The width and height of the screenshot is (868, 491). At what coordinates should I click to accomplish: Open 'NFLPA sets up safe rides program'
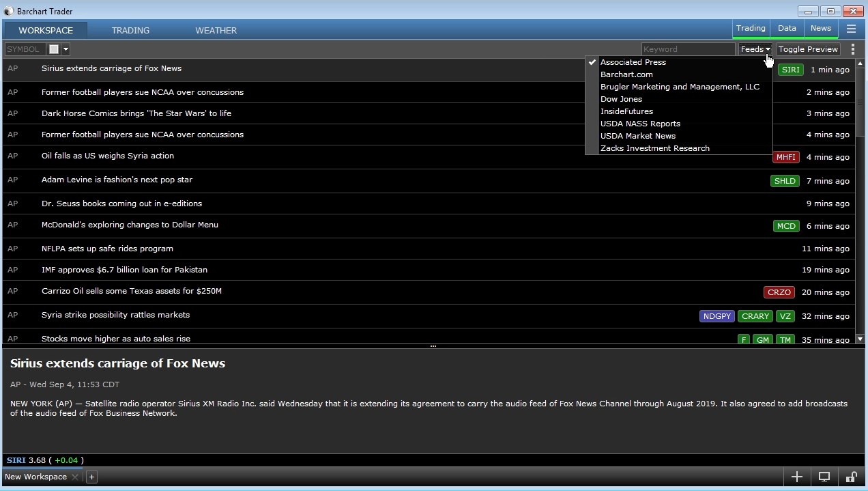107,249
